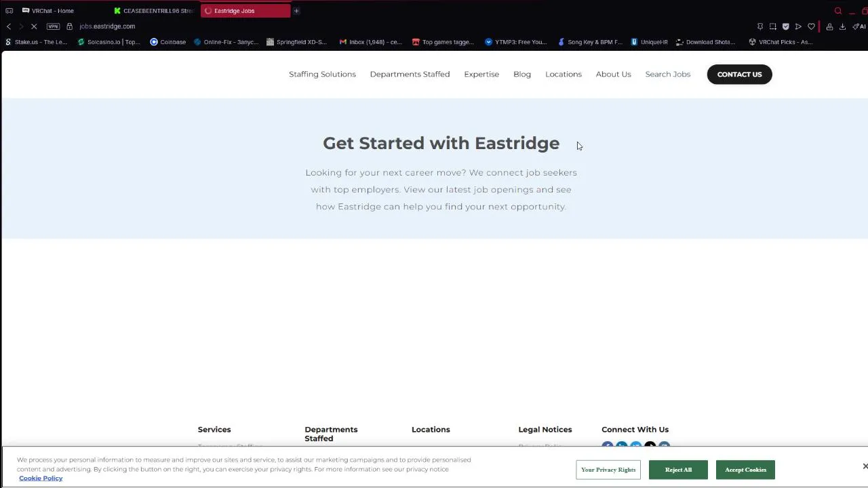Reject all cookies
This screenshot has width=868, height=488.
[678, 470]
